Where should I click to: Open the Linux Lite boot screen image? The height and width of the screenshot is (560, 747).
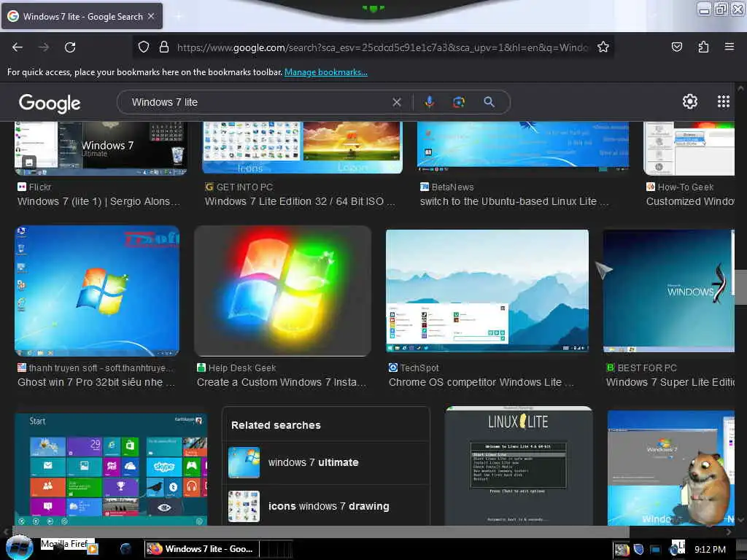click(x=519, y=466)
